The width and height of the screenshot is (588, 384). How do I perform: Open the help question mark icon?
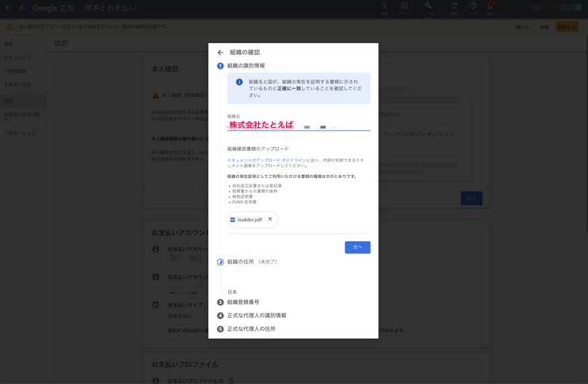pyautogui.click(x=473, y=6)
